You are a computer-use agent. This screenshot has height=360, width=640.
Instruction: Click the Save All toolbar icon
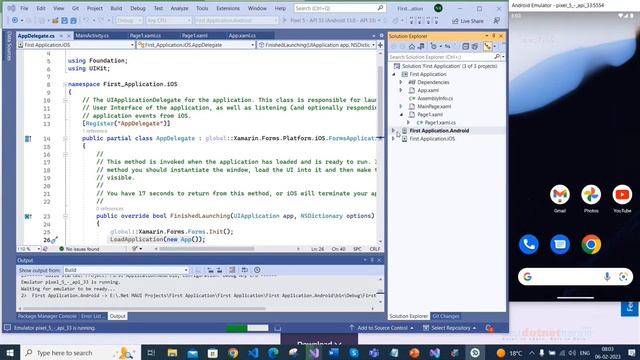[x=73, y=20]
